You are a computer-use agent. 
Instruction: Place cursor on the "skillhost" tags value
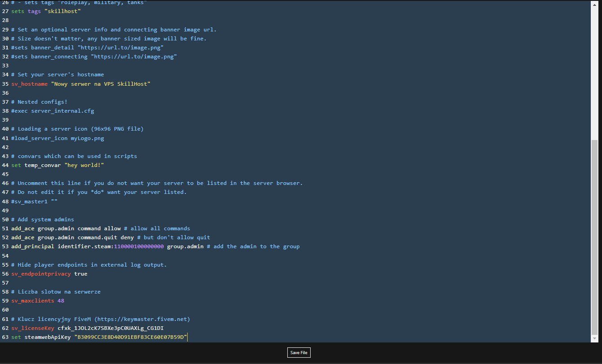[x=62, y=11]
